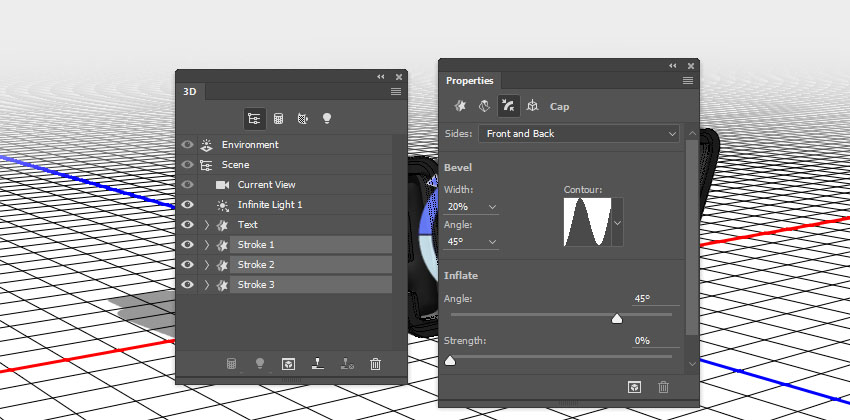The width and height of the screenshot is (850, 420).
Task: Open Bevel Width dropdown arrow
Action: tap(492, 207)
